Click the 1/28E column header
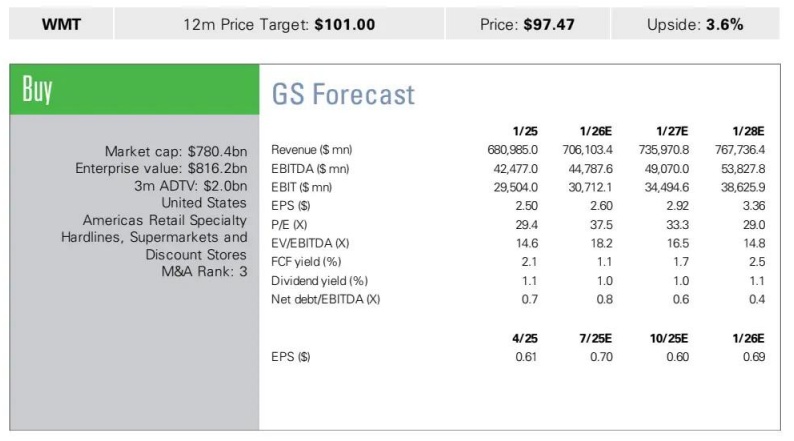The height and width of the screenshot is (441, 794). click(x=748, y=130)
